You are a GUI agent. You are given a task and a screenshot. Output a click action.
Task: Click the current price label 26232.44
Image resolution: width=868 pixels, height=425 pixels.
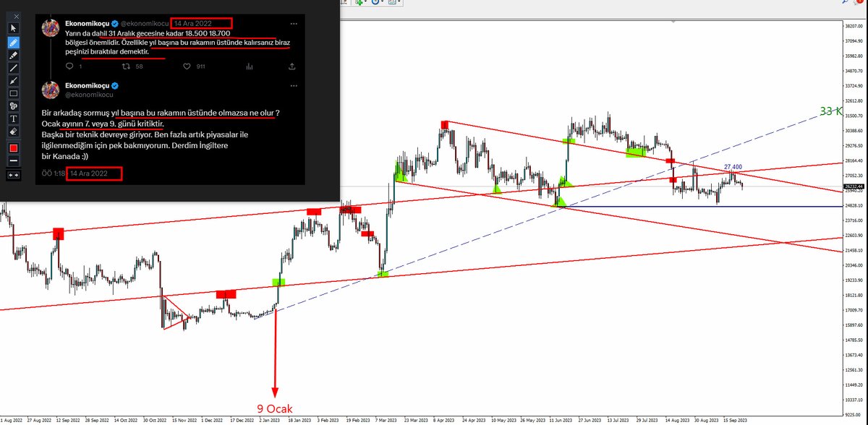(854, 187)
